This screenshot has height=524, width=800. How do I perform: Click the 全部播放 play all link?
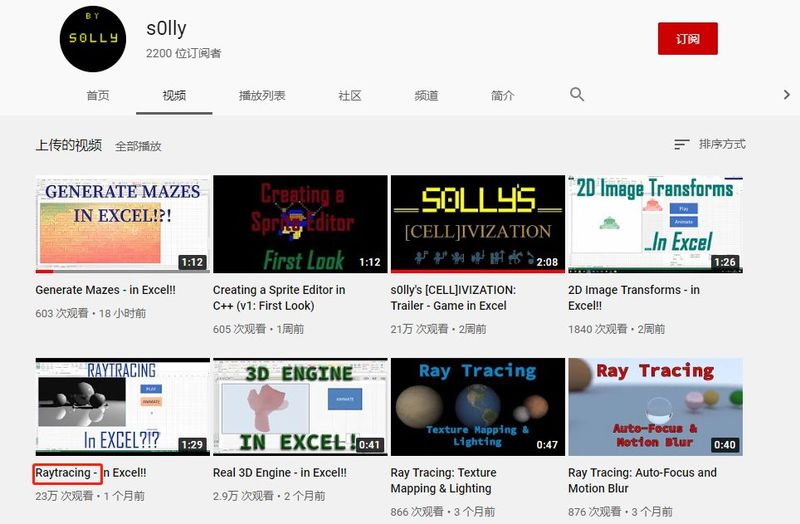(138, 146)
